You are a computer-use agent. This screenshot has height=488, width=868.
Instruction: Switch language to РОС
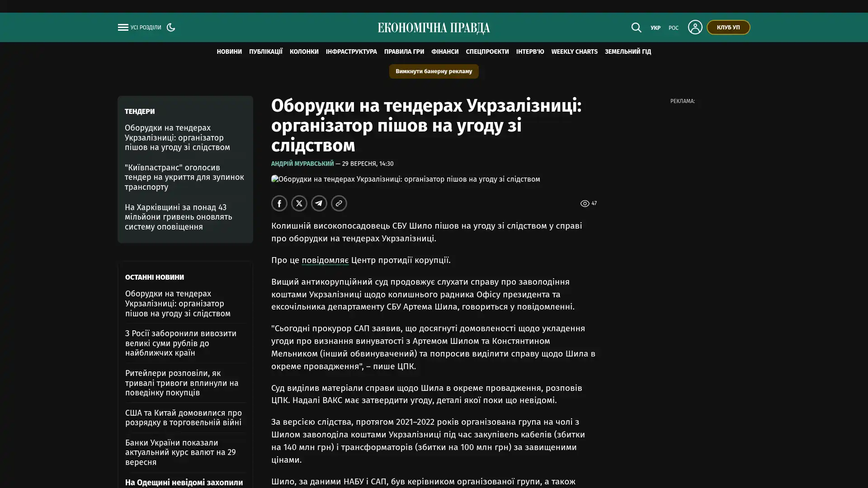click(x=674, y=28)
